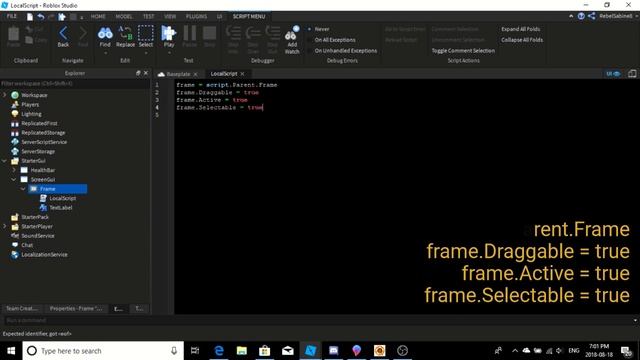This screenshot has height=360, width=640.
Task: Expand the HealthBar tree node
Action: pos(14,170)
